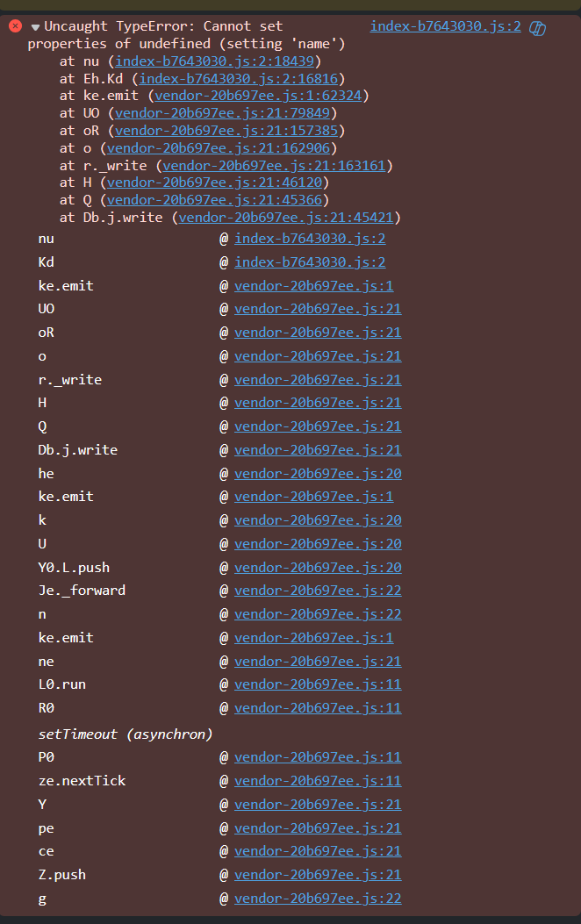Collapse the Uncaught TypeError stack trace
581x924 pixels.
[35, 27]
